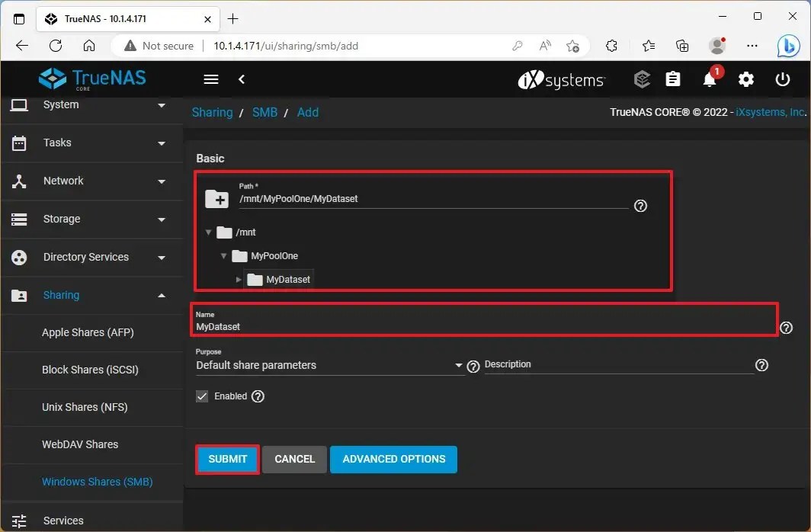811x532 pixels.
Task: Click the help icon next to Path field
Action: coord(640,205)
